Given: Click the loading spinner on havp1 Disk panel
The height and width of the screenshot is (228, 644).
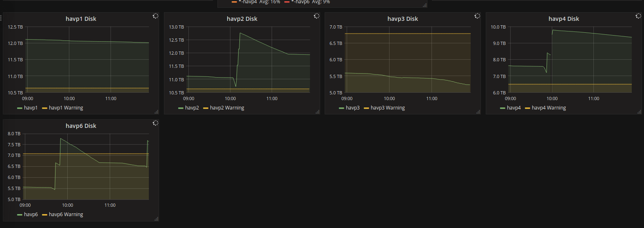Looking at the screenshot, I should [155, 16].
